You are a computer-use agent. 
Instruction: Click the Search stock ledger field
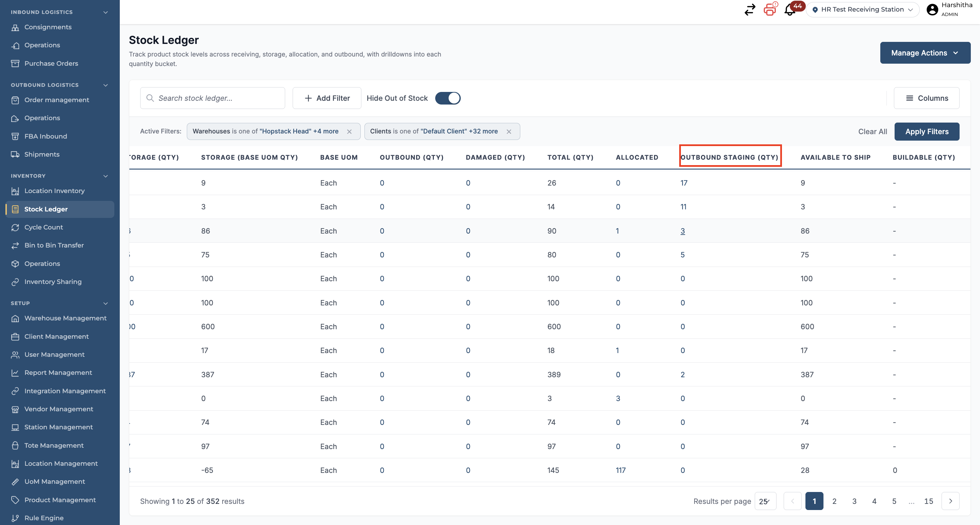click(x=213, y=98)
